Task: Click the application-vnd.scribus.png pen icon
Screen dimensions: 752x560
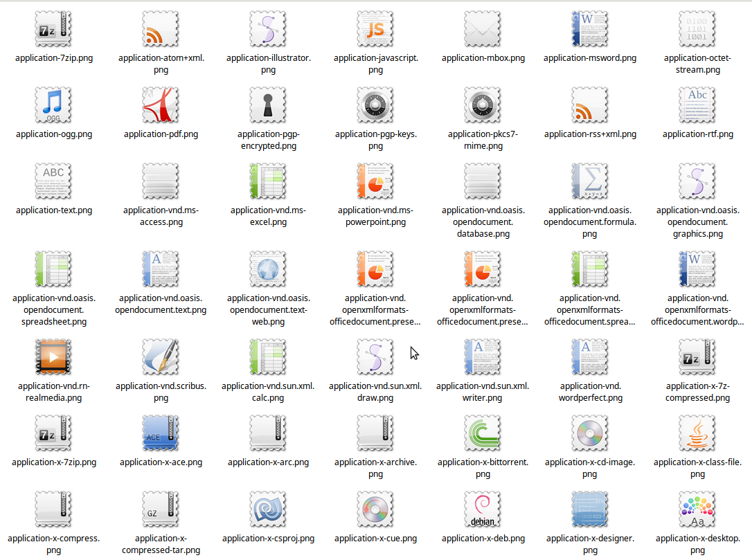Action: (x=161, y=356)
